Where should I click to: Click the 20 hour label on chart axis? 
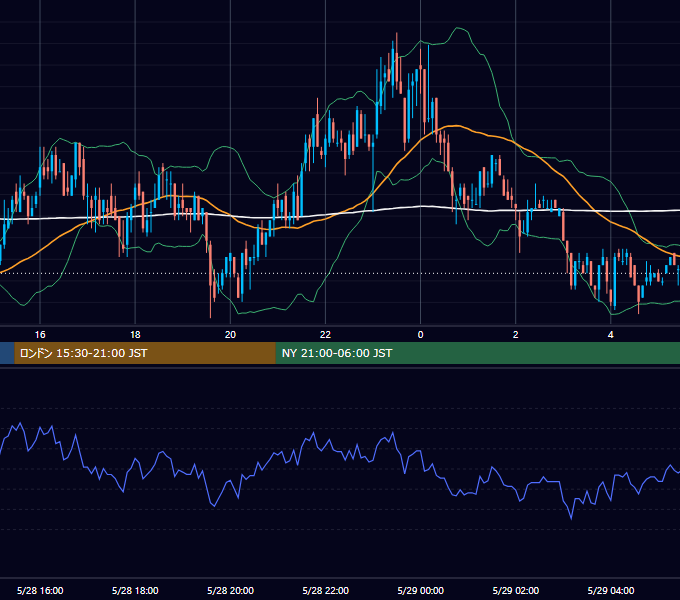click(x=230, y=335)
